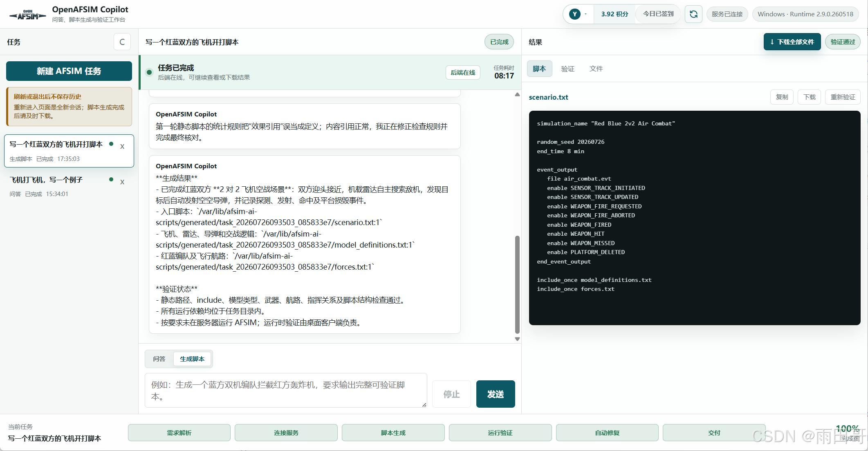Focus the message input text area
This screenshot has height=451, width=868.
pos(286,390)
